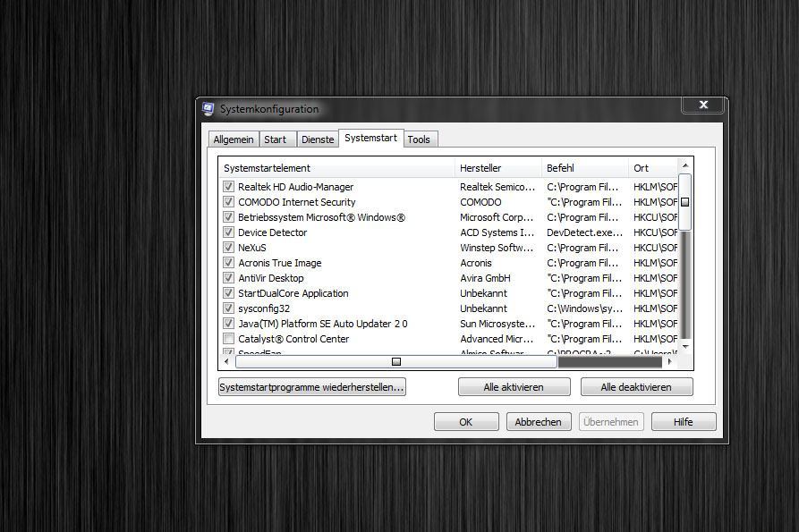Select Unbekannt cell in StartDualCore row
Screen dimensions: 799x532
(483, 293)
